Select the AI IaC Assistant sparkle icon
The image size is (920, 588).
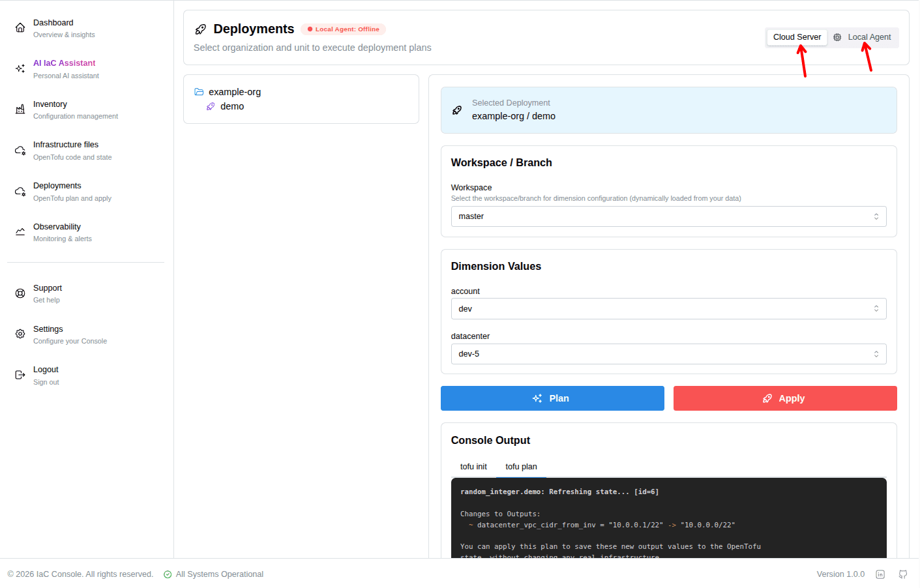20,68
